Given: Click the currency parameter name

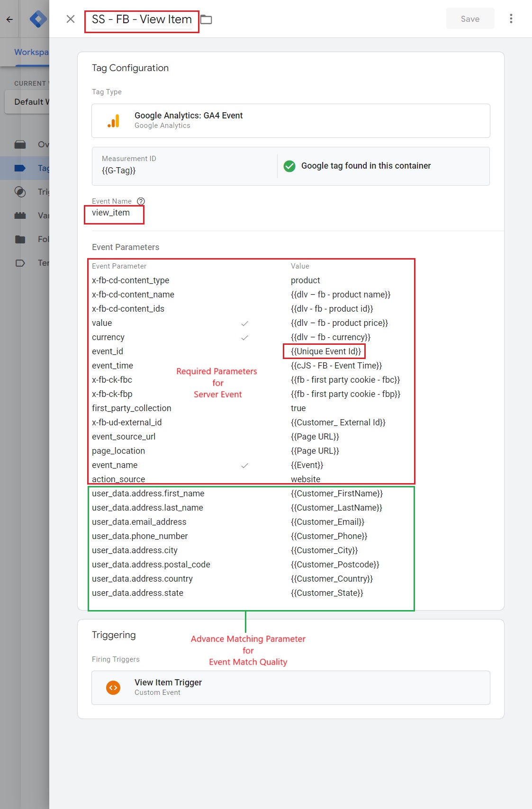Looking at the screenshot, I should click(108, 337).
